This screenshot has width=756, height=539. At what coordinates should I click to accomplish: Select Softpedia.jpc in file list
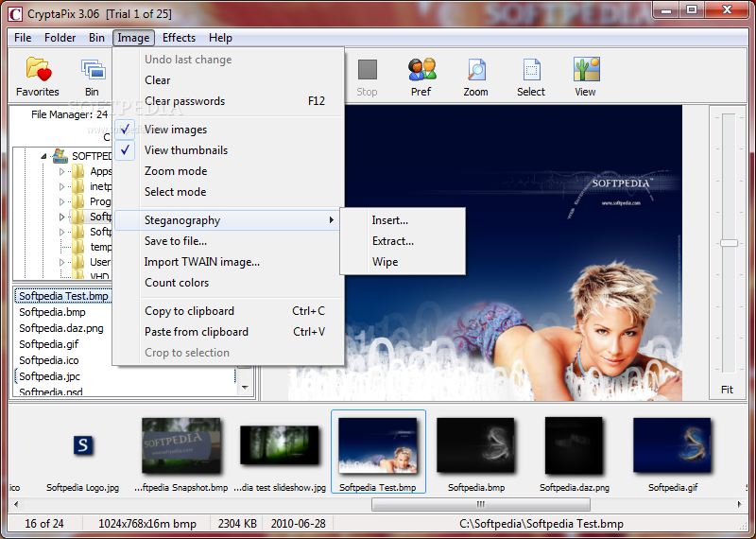tap(49, 376)
